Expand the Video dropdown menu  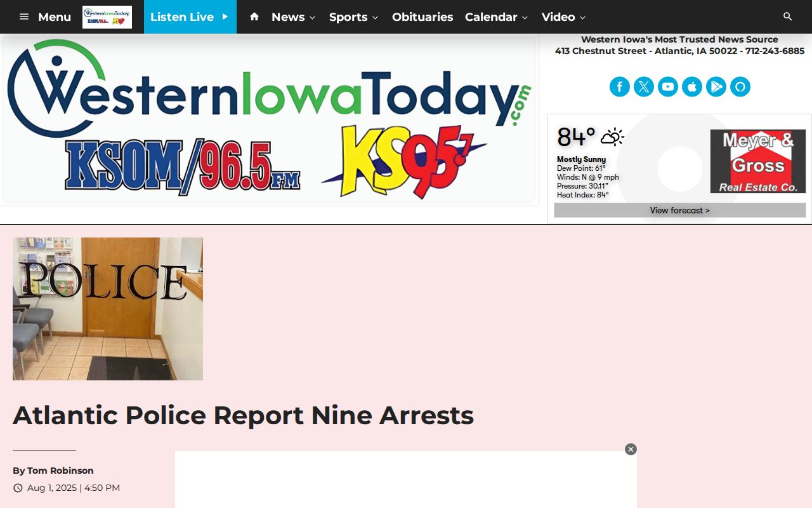click(563, 17)
